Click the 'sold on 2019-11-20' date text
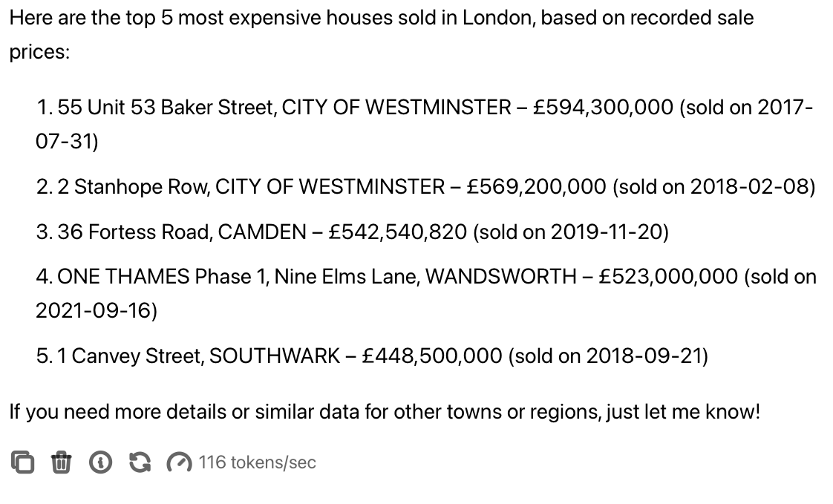 pos(570,232)
